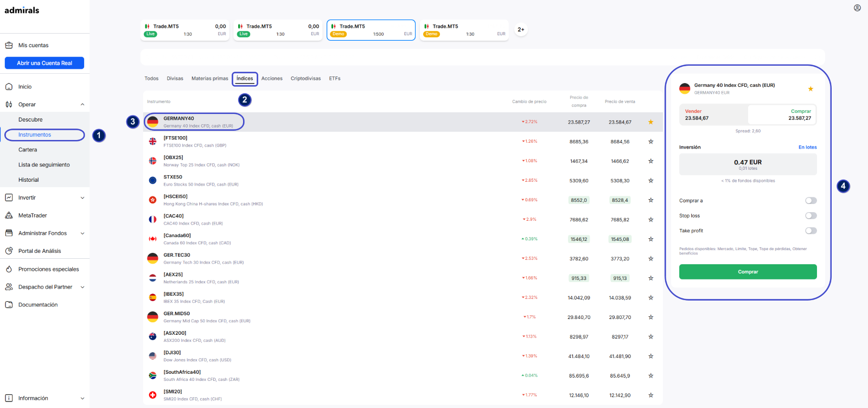This screenshot has height=408, width=868.
Task: Click the IBEX35 Spain flag icon
Action: point(152,298)
